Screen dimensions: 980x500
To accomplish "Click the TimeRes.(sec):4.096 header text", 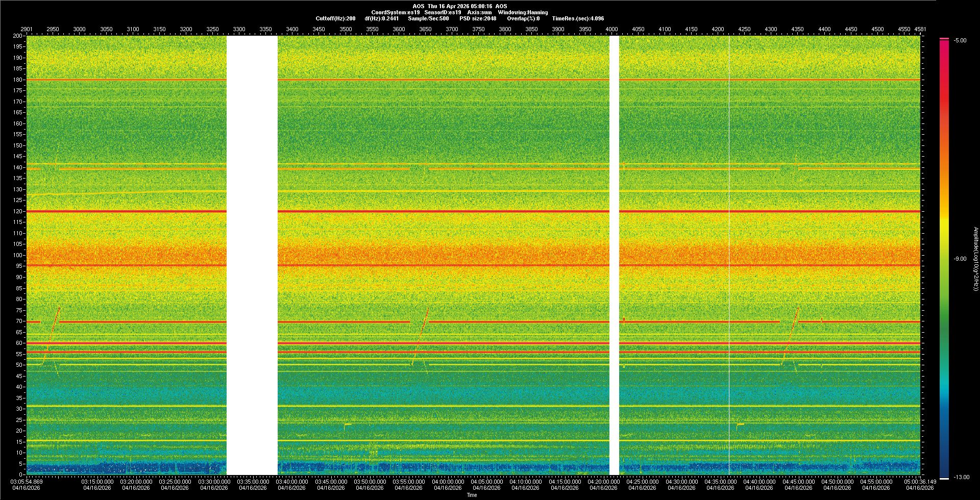I will tap(578, 18).
